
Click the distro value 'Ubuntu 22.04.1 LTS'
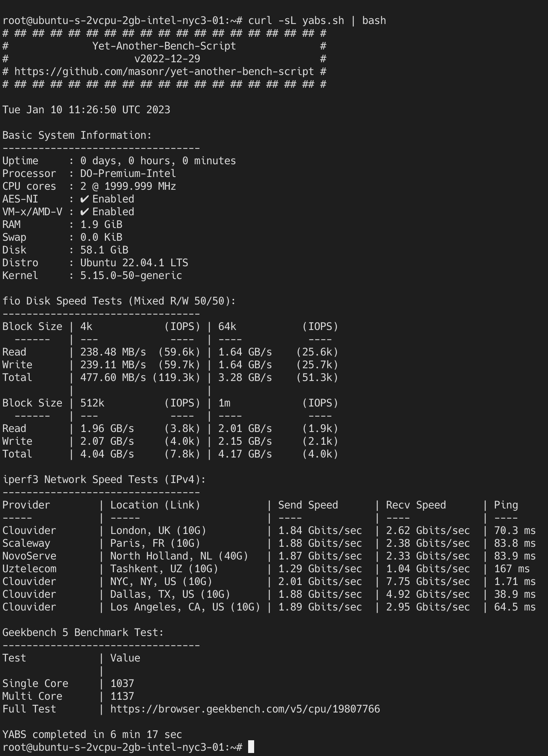[x=134, y=263]
